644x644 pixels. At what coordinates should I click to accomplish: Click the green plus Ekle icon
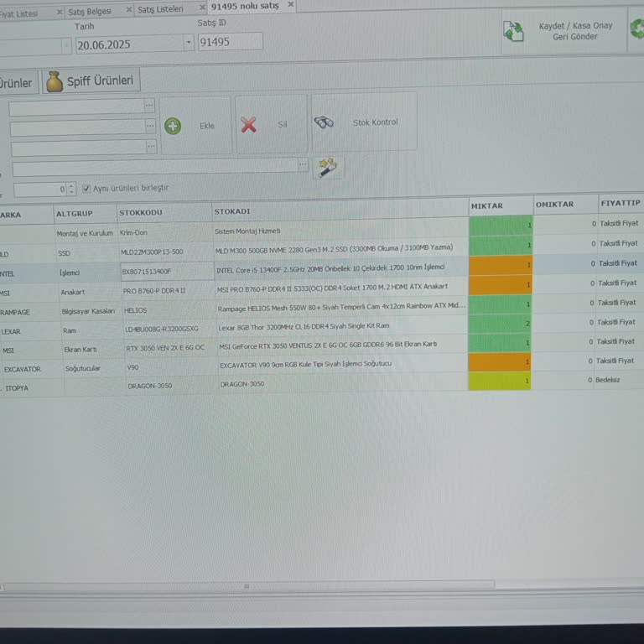click(173, 126)
